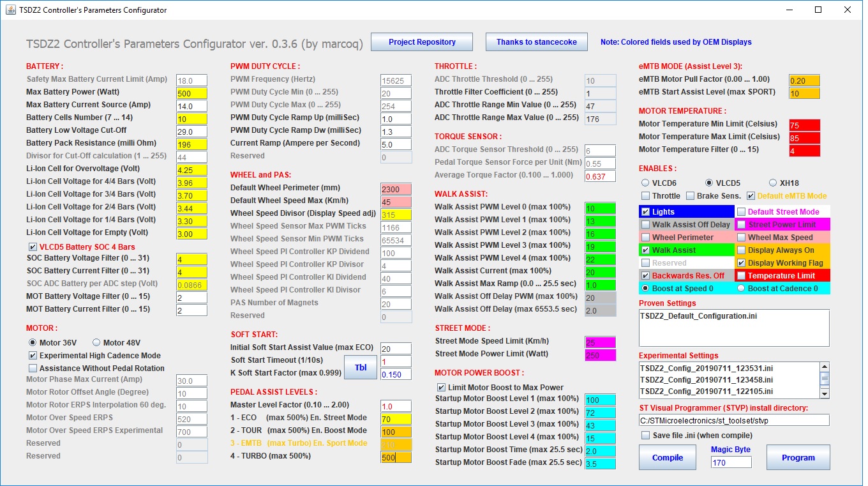The image size is (868, 486).
Task: Enable the Brake Sens. checkbox
Action: coord(691,195)
